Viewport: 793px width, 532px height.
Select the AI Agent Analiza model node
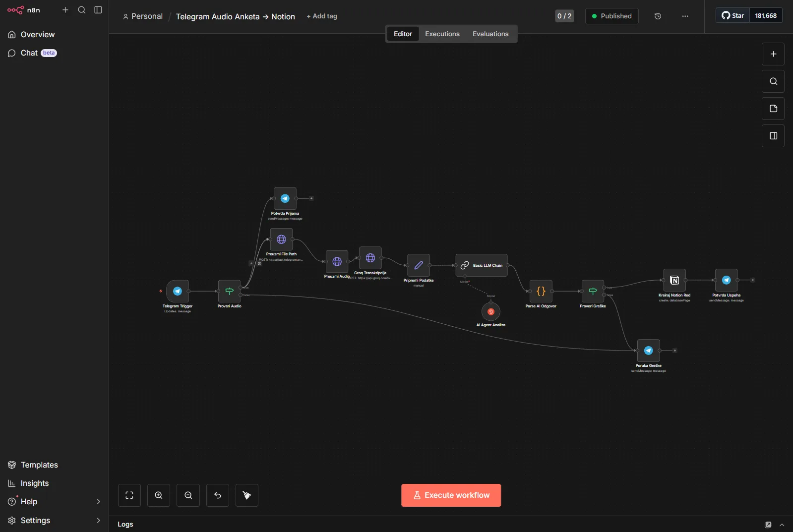click(x=491, y=312)
